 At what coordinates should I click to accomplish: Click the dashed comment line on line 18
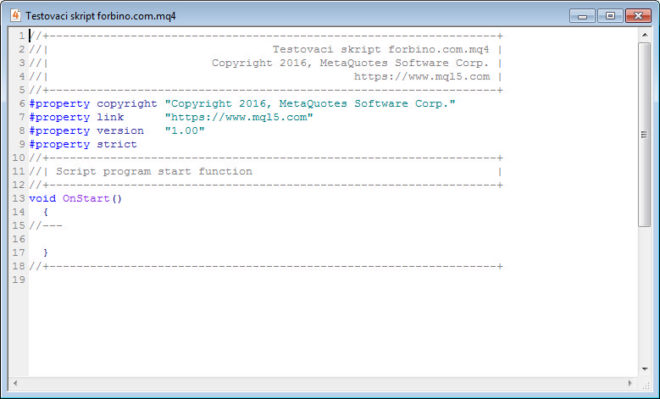point(266,266)
